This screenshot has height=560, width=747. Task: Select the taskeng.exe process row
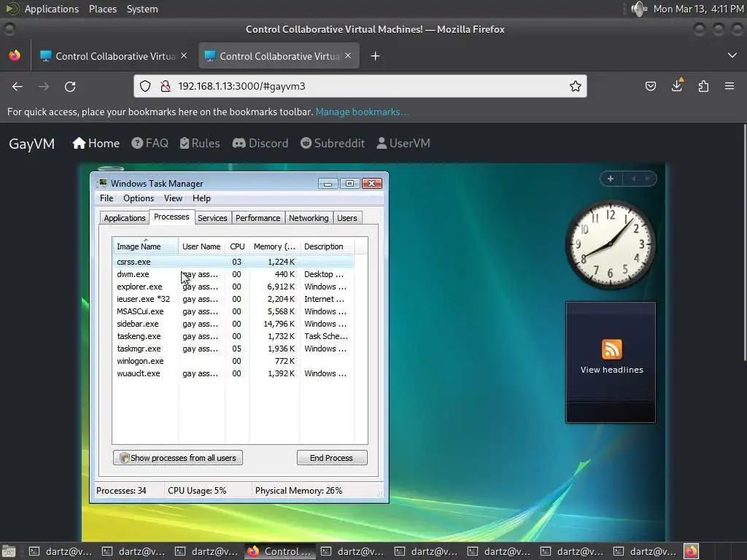[233, 336]
